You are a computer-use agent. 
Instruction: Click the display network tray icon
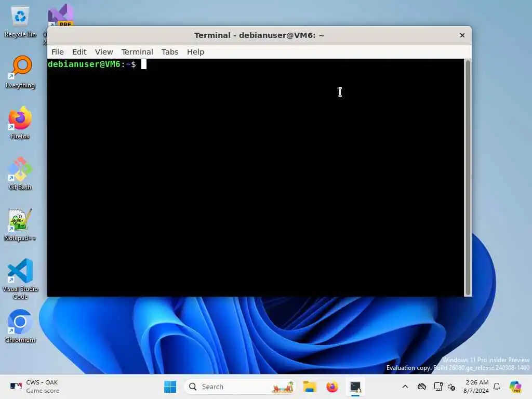click(438, 387)
